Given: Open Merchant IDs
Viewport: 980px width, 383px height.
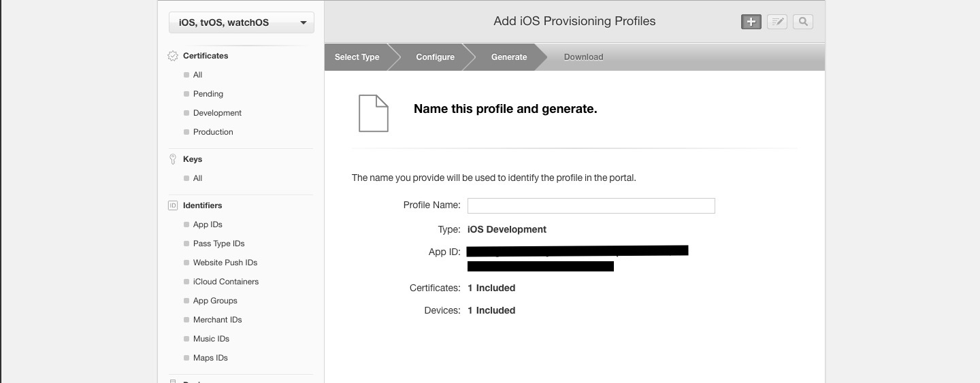Looking at the screenshot, I should point(217,320).
